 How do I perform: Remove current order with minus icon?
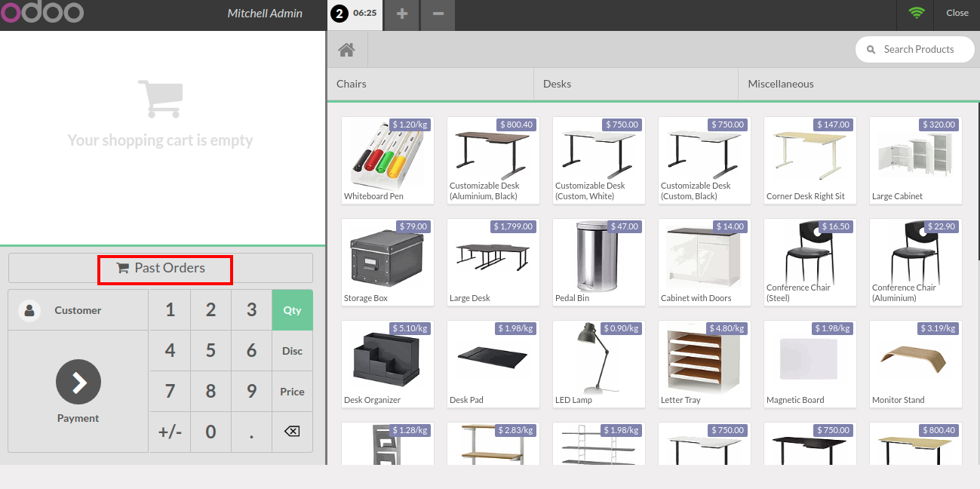[x=438, y=14]
